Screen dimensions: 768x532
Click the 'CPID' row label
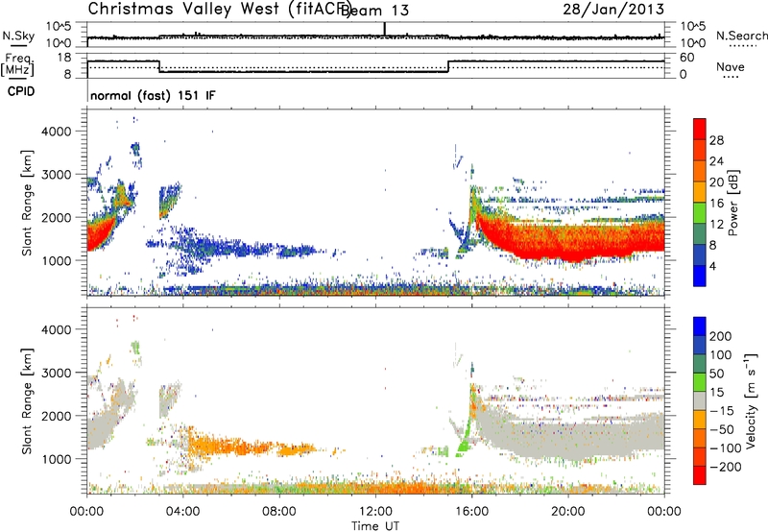pyautogui.click(x=21, y=91)
